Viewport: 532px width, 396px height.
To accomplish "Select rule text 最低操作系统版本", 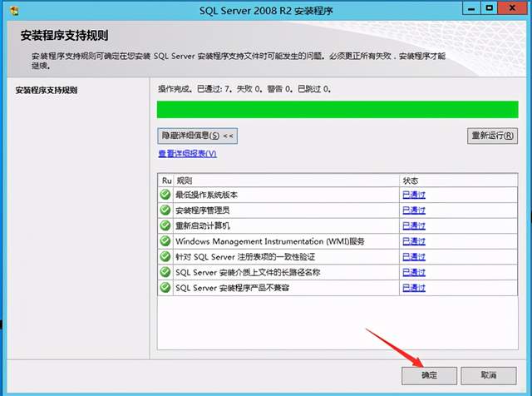I will pyautogui.click(x=206, y=195).
